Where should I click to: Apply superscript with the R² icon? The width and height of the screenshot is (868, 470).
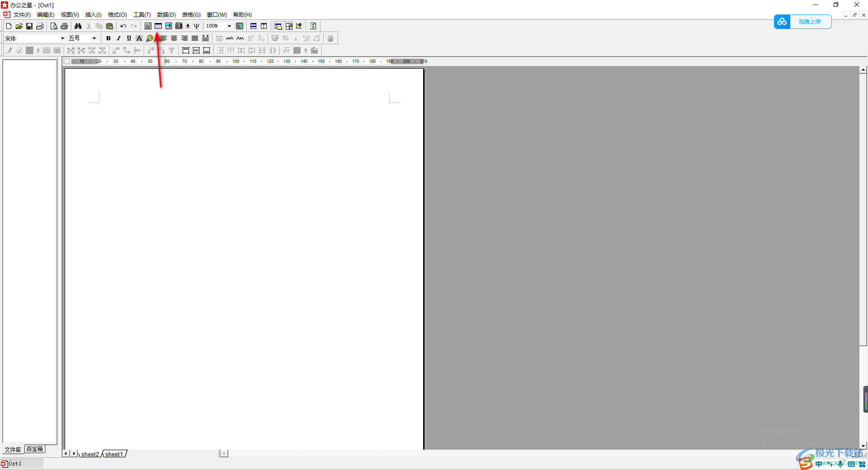point(250,38)
